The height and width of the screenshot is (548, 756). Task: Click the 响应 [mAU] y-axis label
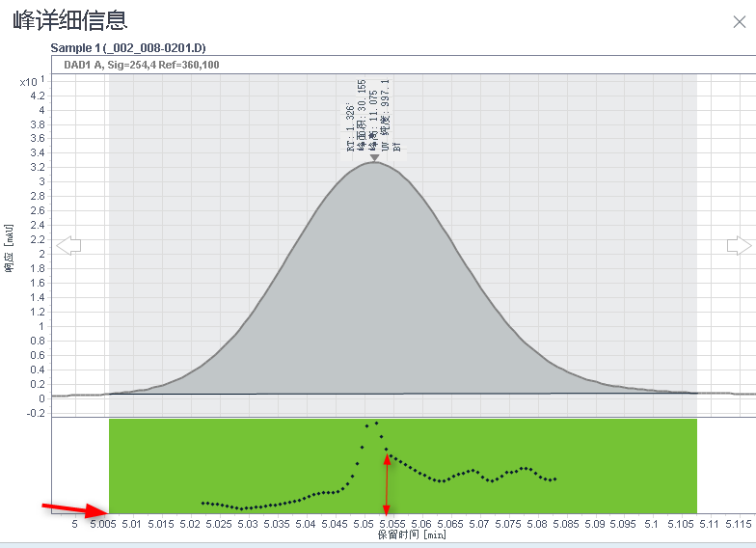coord(9,248)
